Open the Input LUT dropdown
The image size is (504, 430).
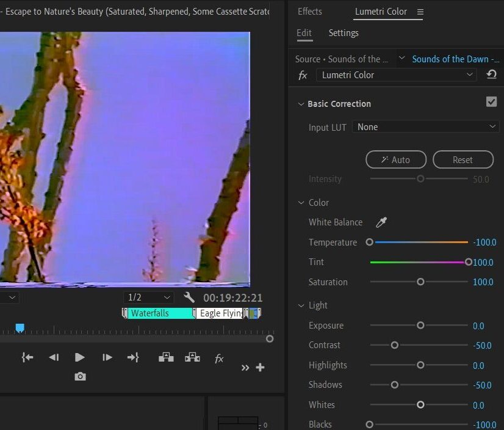425,127
